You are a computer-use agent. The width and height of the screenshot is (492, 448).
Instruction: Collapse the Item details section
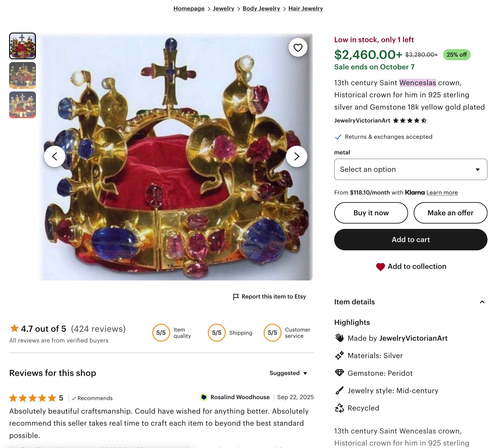(x=482, y=302)
